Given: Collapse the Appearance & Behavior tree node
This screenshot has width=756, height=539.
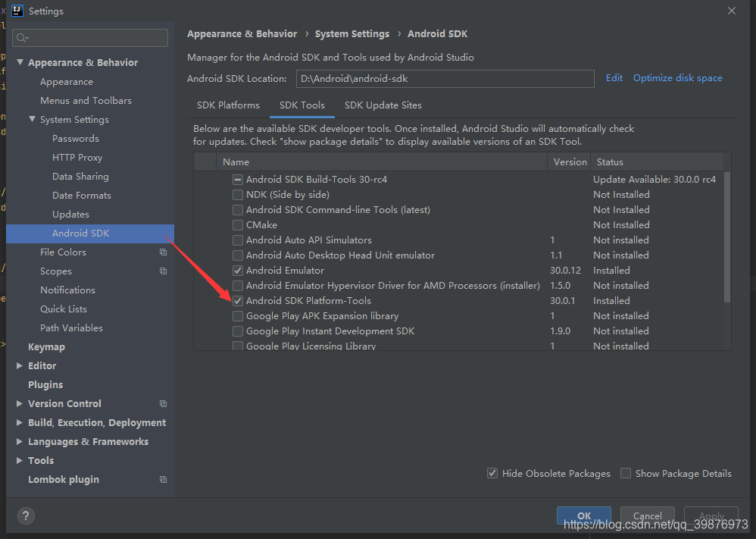Looking at the screenshot, I should 20,62.
